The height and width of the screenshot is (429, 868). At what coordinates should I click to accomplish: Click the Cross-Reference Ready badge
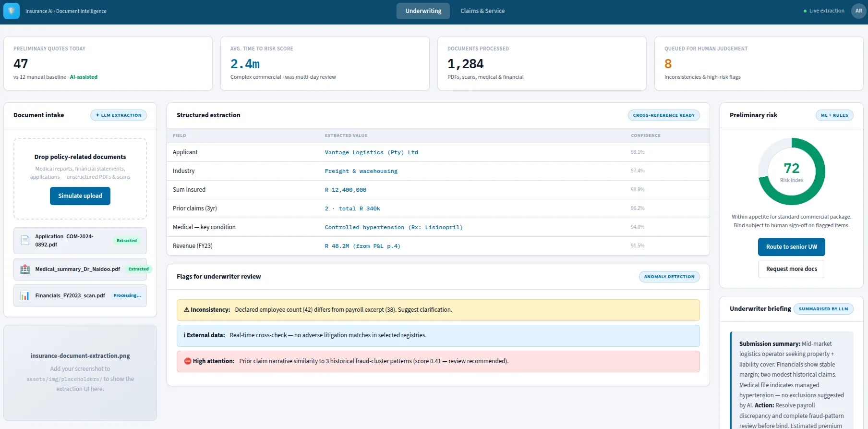click(664, 115)
